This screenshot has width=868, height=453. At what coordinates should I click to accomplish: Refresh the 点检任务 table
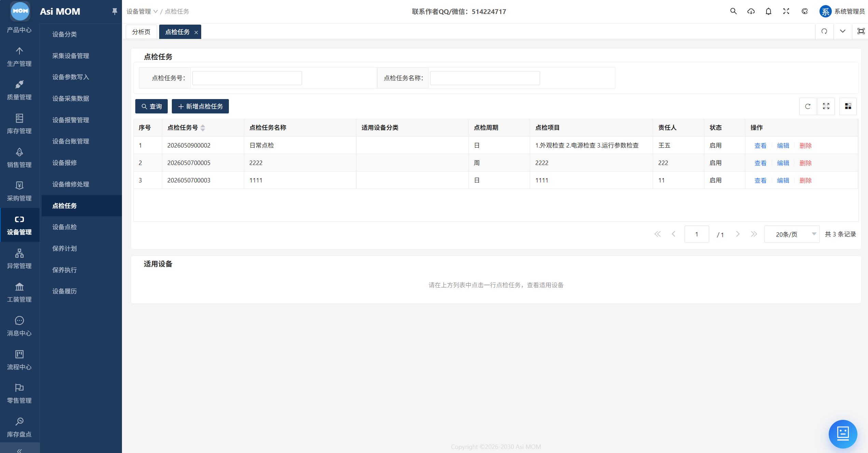point(808,106)
